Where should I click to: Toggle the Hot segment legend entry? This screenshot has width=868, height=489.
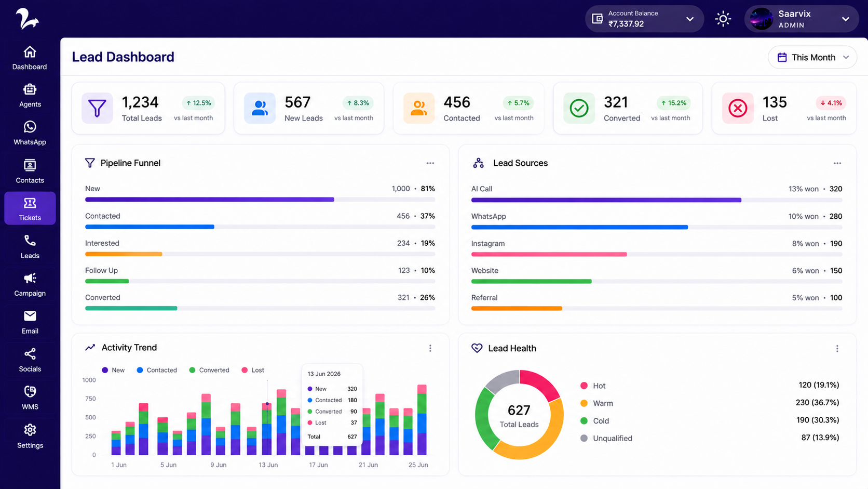593,386
